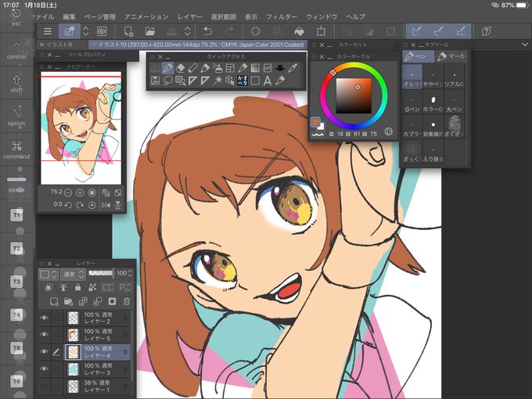Click the gradient tool in Quick Access
532x399 pixels.
[x=255, y=68]
